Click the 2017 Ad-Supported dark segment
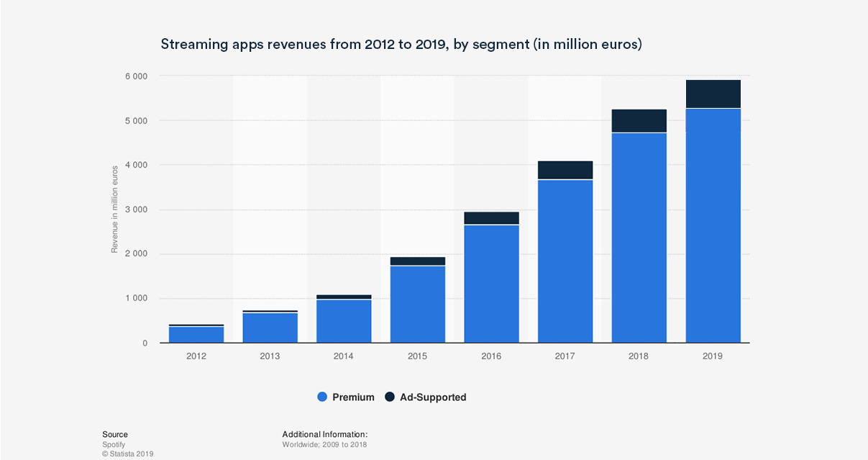This screenshot has width=868, height=460. pyautogui.click(x=565, y=170)
